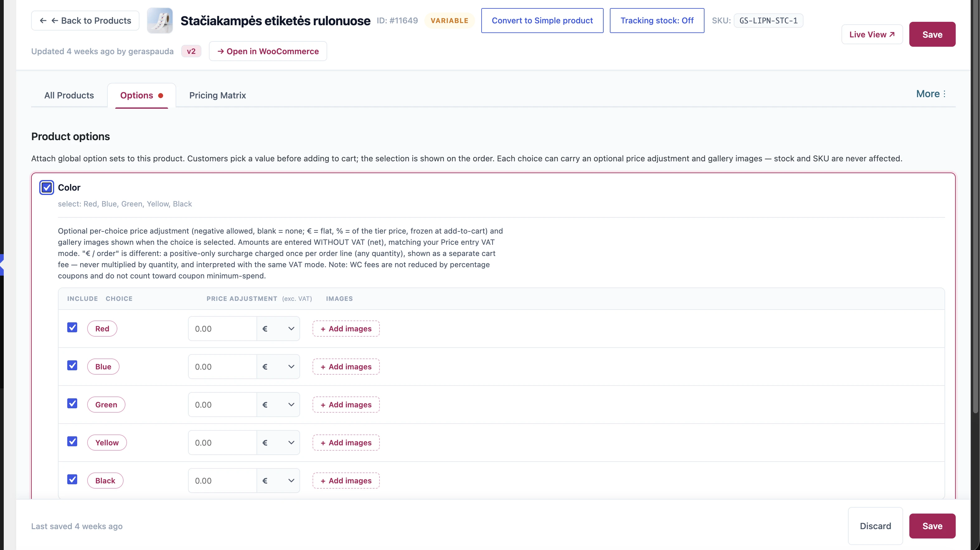This screenshot has width=980, height=550.
Task: Uncheck the Black choice include checkbox
Action: [72, 480]
